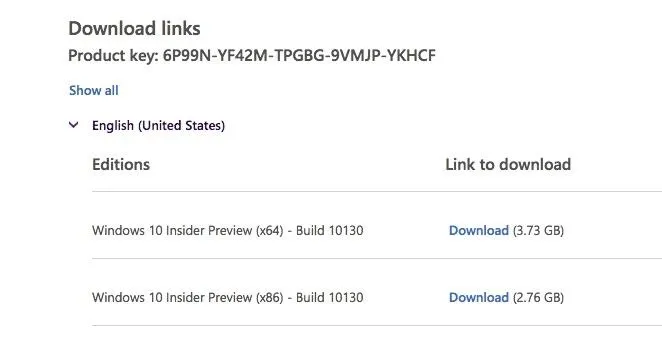
Task: Click the 3.73 GB file size text
Action: pos(538,230)
